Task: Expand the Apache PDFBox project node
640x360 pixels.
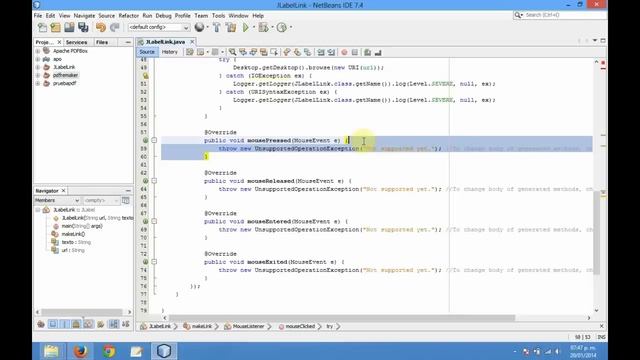Action: (x=38, y=51)
